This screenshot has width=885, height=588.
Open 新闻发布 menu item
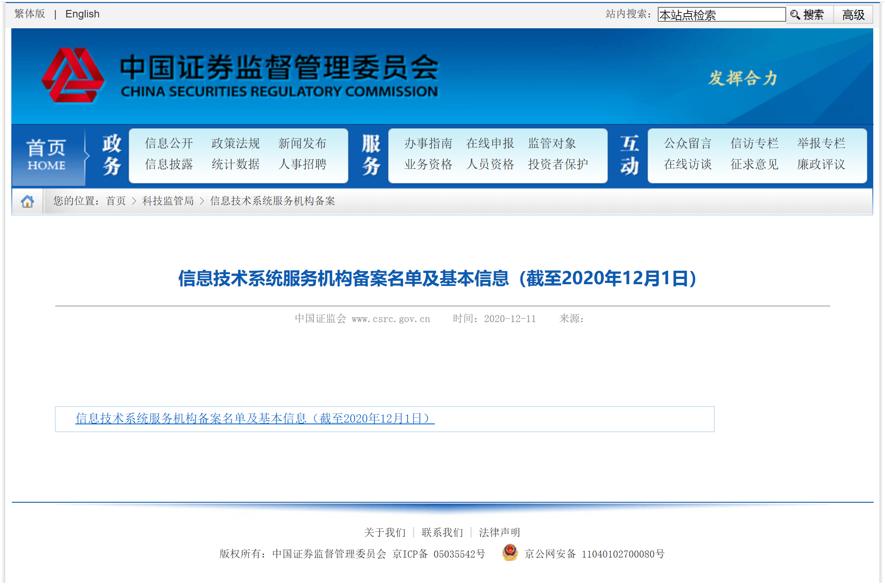point(302,143)
